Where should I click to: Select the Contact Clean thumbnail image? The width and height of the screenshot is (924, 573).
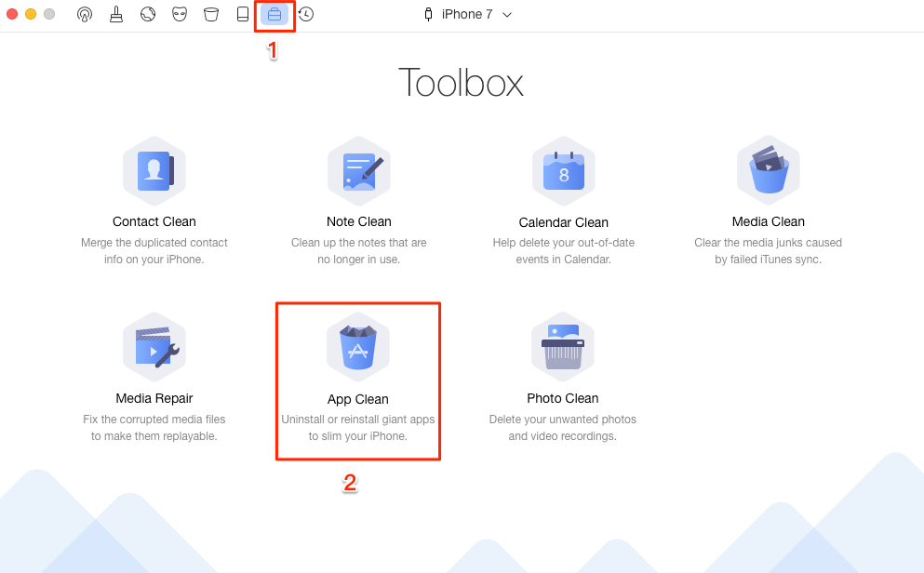(154, 170)
